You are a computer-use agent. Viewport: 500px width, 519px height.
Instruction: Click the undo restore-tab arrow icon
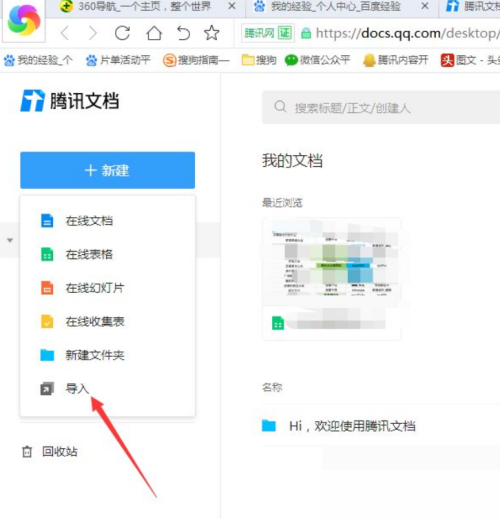tap(183, 33)
